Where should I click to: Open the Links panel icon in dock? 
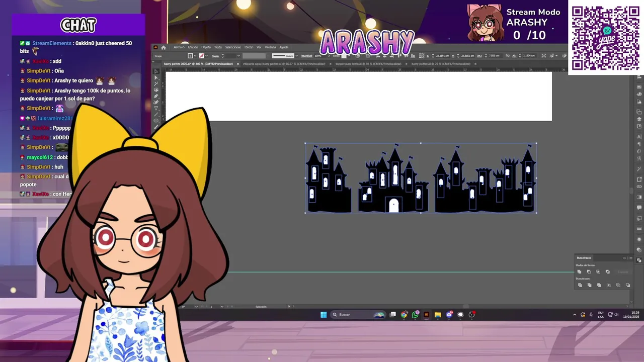(x=639, y=187)
